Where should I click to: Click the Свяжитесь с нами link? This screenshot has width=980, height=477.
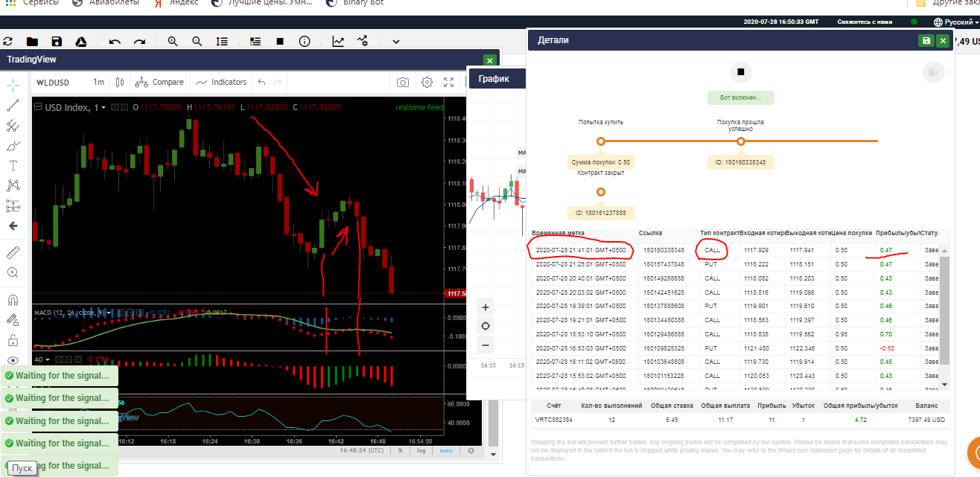pyautogui.click(x=865, y=22)
